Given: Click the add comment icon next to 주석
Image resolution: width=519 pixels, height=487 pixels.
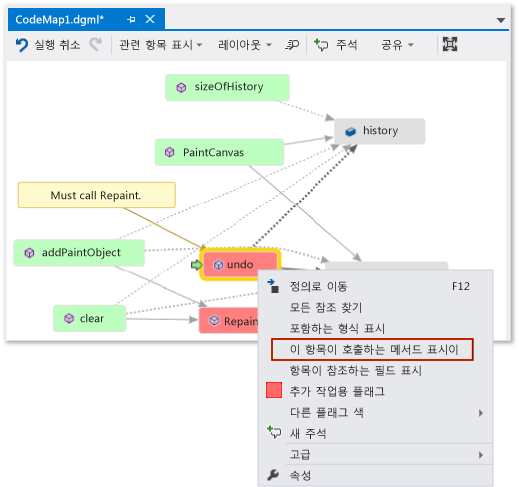Looking at the screenshot, I should [x=321, y=45].
